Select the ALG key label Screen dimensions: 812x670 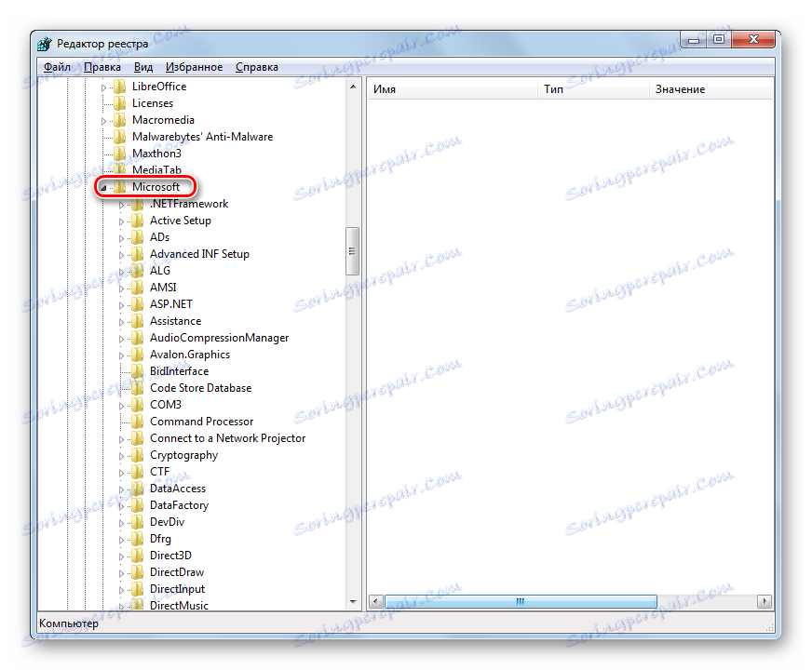tap(160, 271)
